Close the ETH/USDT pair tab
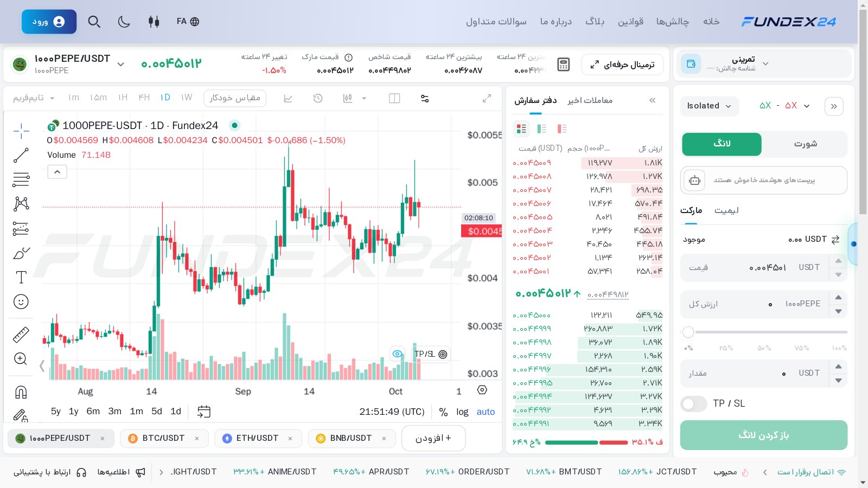The image size is (868, 488). click(x=290, y=438)
